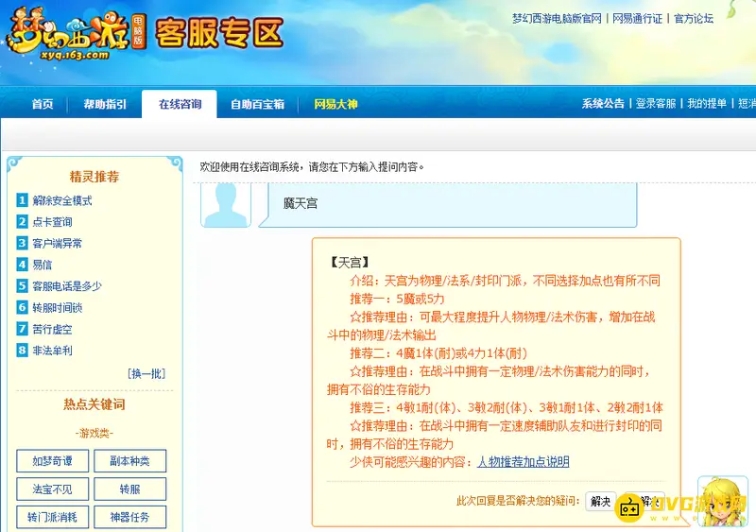Screen dimensions: 756x532
Task: Click 客服电话是多少 recommendation
Action: coord(67,286)
